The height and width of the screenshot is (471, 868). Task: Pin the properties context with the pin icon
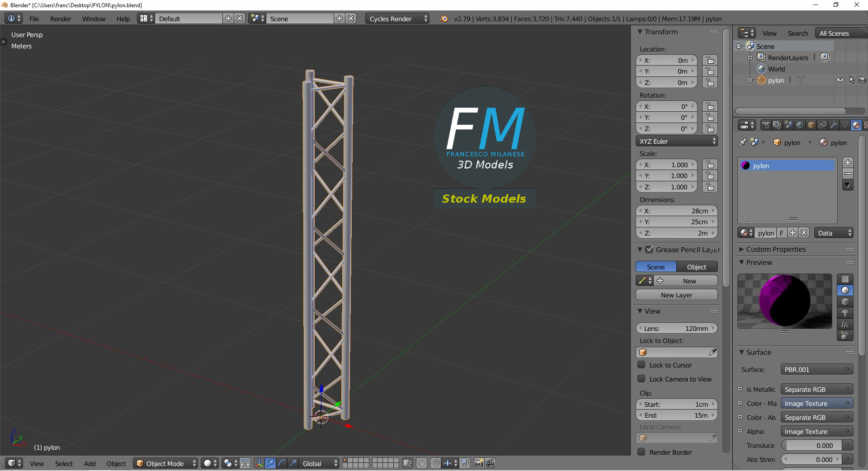coord(743,142)
